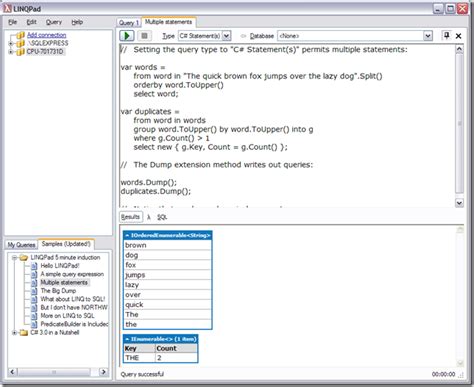Click the 'var duplicates =' code line

150,111
